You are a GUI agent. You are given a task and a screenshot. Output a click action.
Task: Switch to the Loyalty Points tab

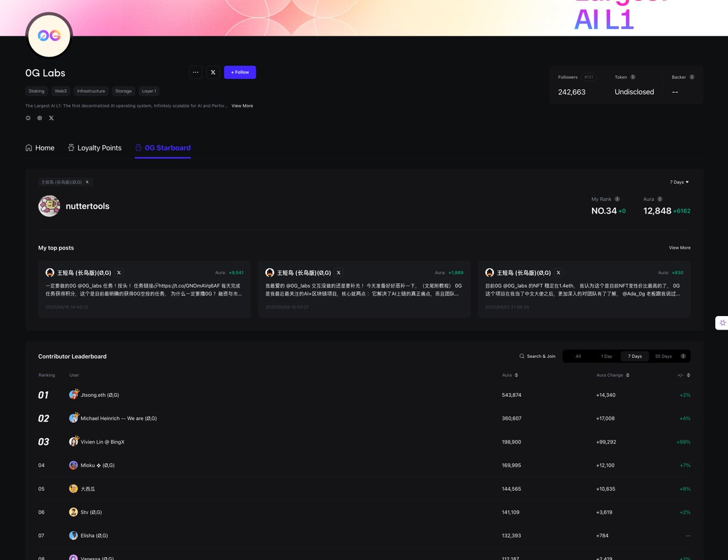[94, 148]
